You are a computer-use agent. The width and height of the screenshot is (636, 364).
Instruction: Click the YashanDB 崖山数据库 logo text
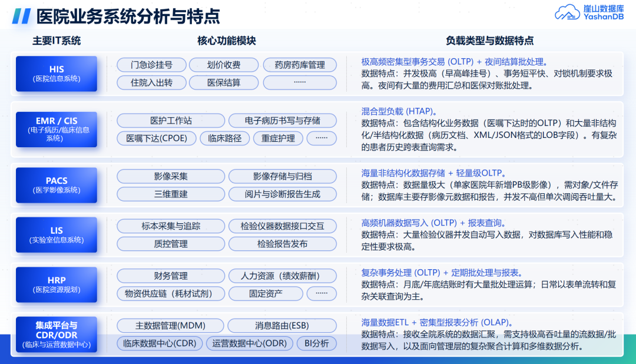tap(604, 12)
